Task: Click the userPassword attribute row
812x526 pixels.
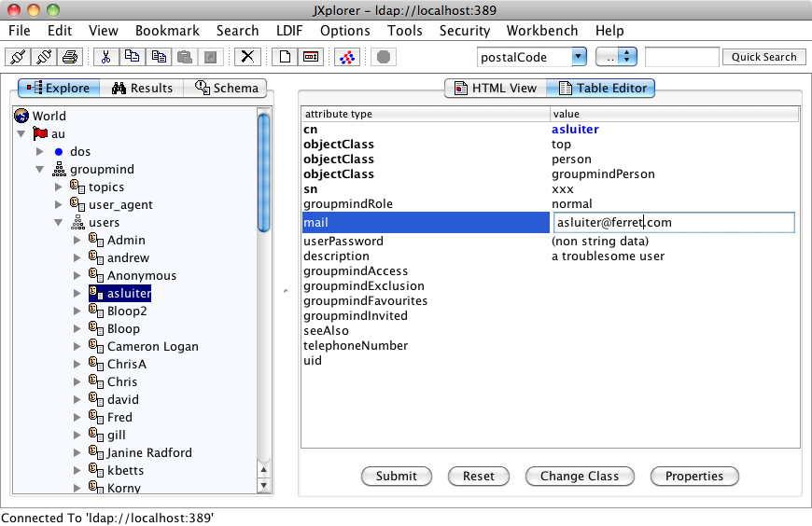Action: [550, 241]
